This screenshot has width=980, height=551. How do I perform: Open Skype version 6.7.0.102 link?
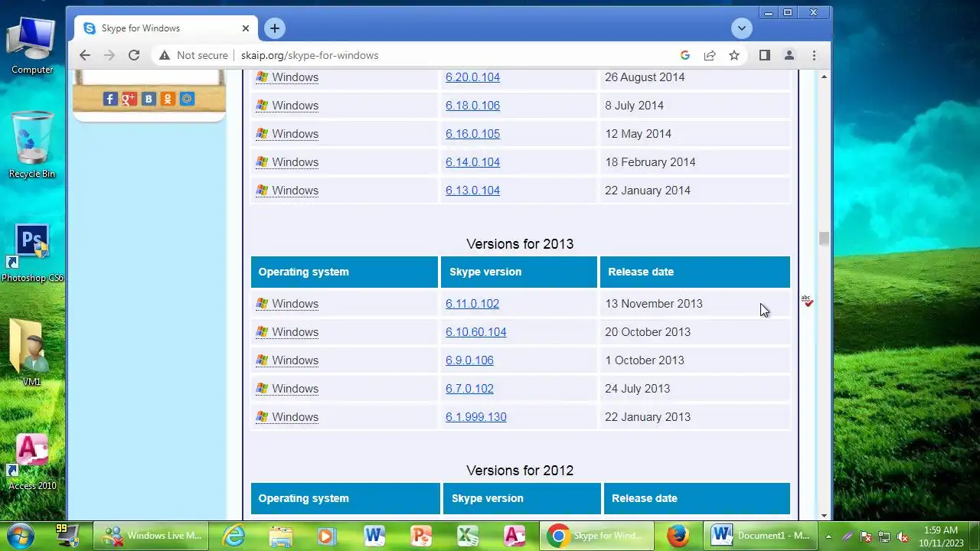pos(469,389)
